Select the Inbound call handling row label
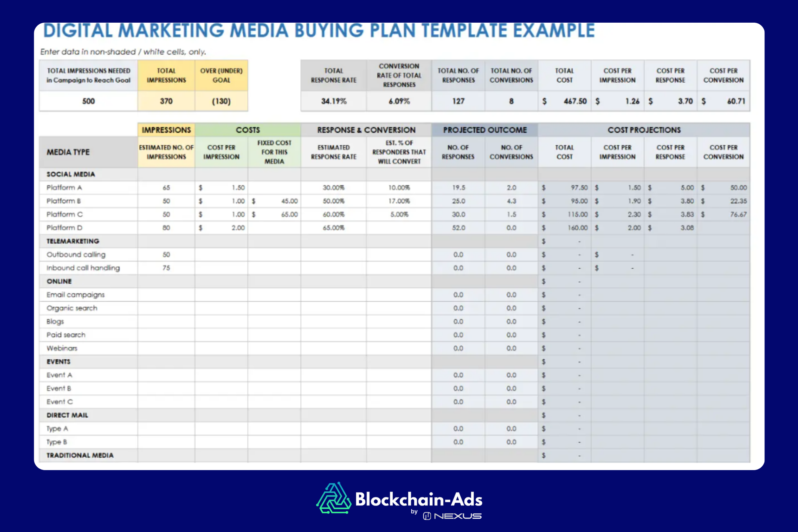This screenshot has height=532, width=798. click(83, 268)
